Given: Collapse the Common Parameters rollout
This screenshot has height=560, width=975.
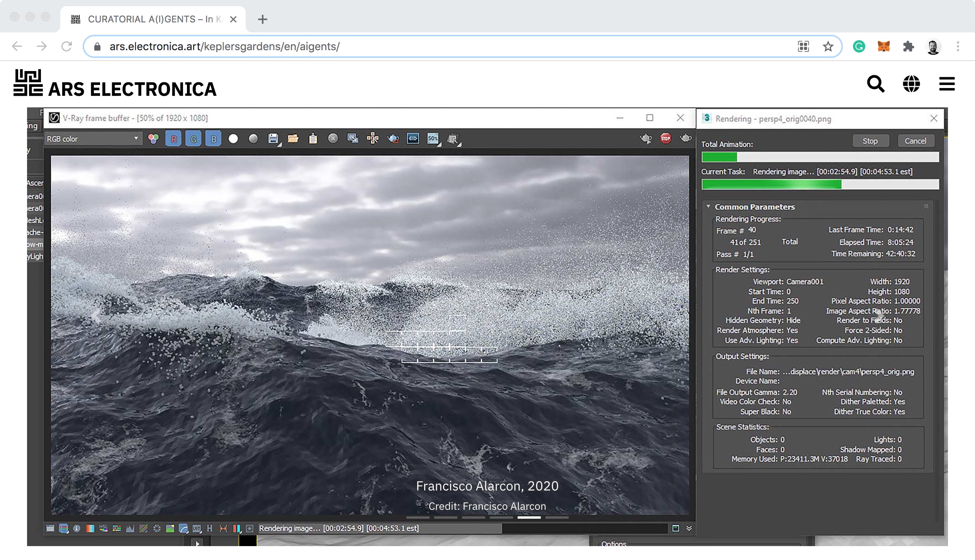Looking at the screenshot, I should point(708,207).
